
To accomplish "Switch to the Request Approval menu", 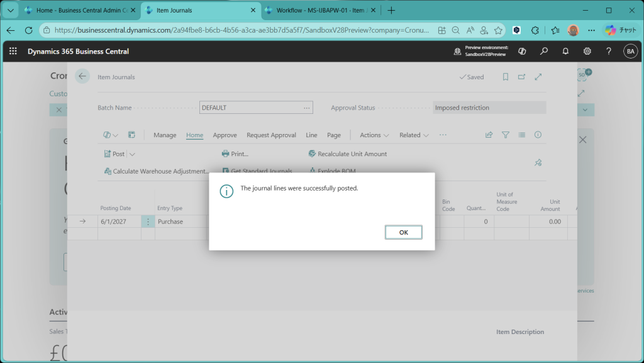I will coord(271,135).
